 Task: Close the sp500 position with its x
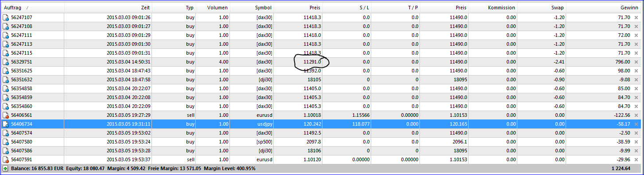636,142
